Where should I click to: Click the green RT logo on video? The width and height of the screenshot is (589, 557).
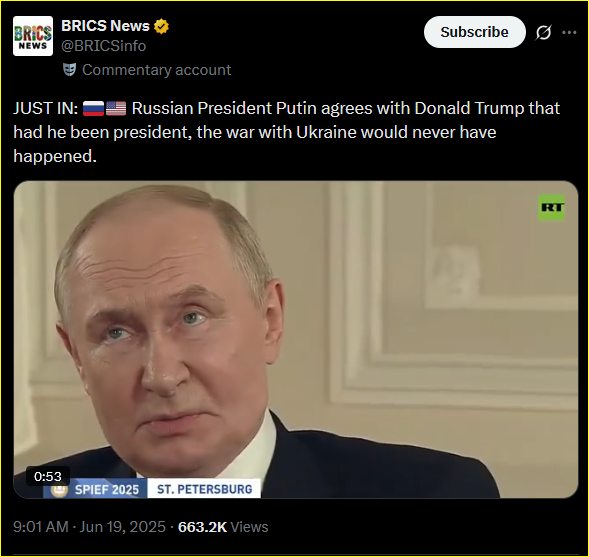pyautogui.click(x=551, y=207)
